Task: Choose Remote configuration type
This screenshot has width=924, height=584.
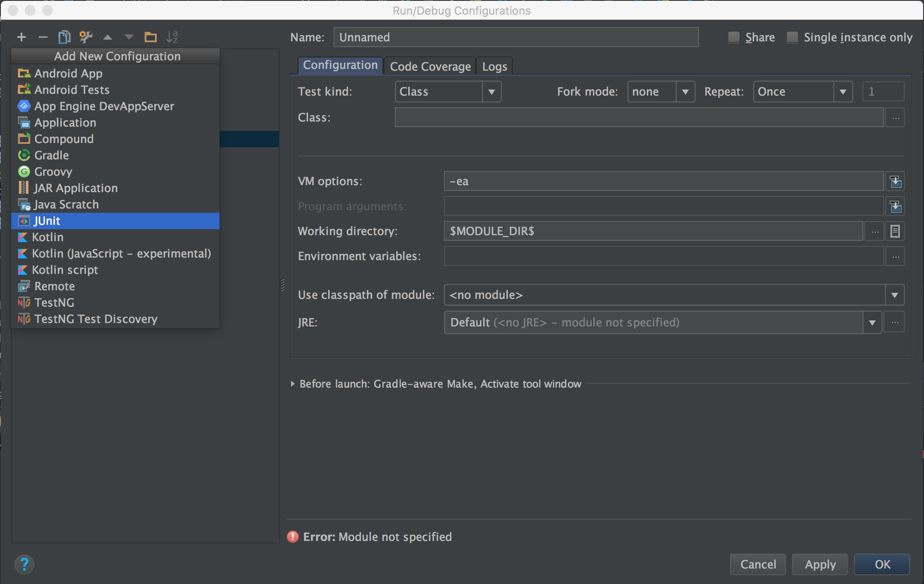Action: pos(115,286)
